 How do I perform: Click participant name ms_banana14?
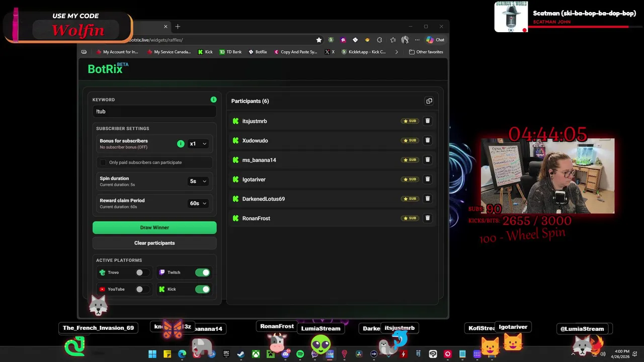point(259,160)
